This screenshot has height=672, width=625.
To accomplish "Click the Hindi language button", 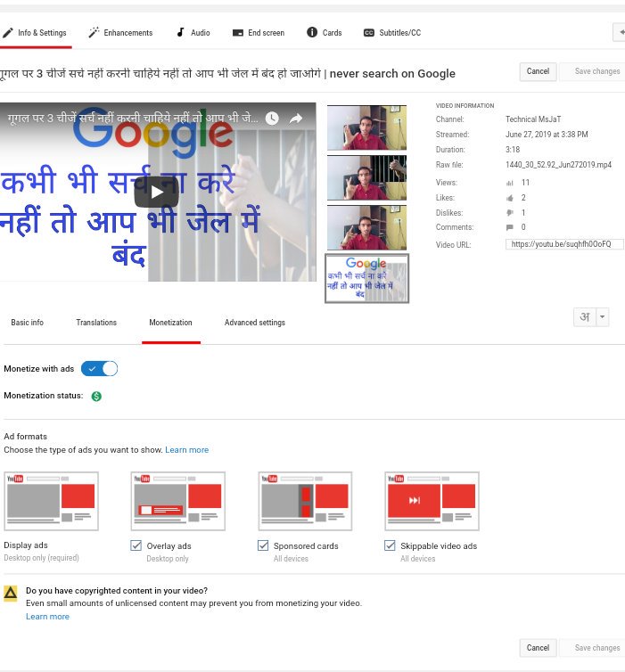I will [x=585, y=317].
